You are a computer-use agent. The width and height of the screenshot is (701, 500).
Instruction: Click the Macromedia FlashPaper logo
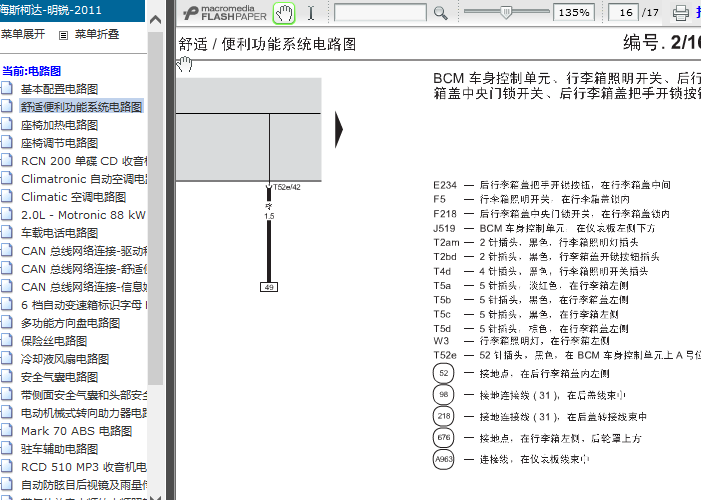(x=225, y=13)
